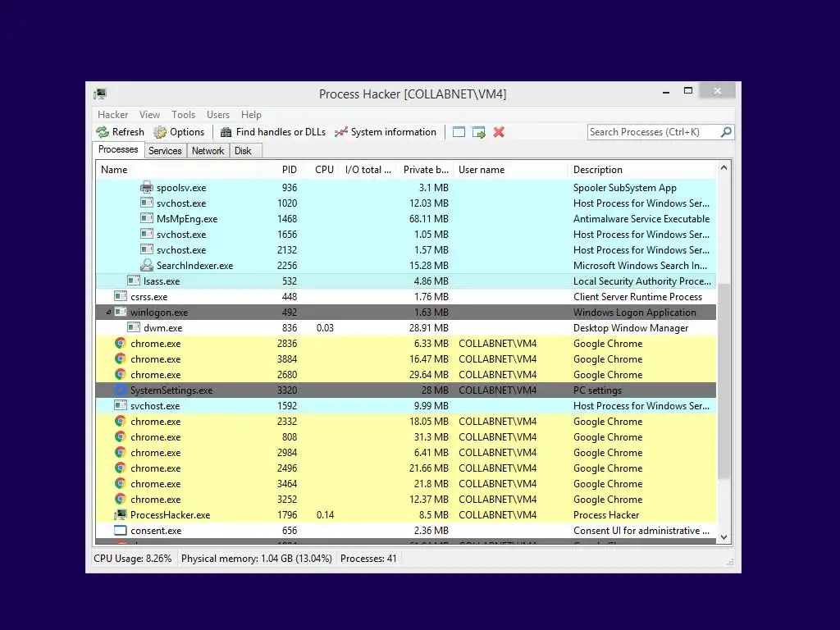
Task: Click chrome.exe row with PID 2496
Action: click(406, 468)
